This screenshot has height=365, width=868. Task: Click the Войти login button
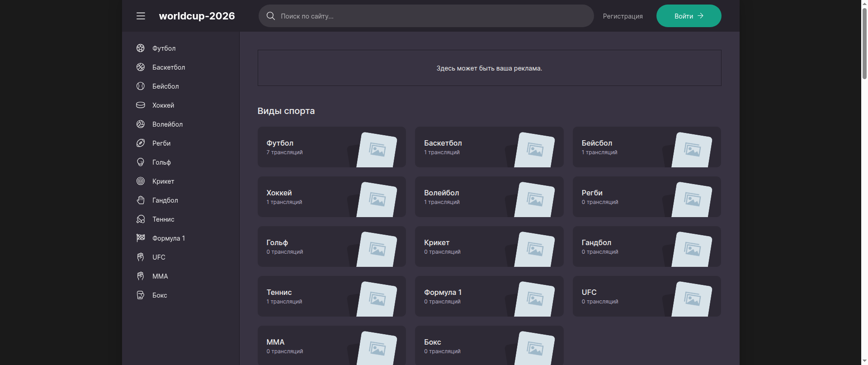[689, 16]
